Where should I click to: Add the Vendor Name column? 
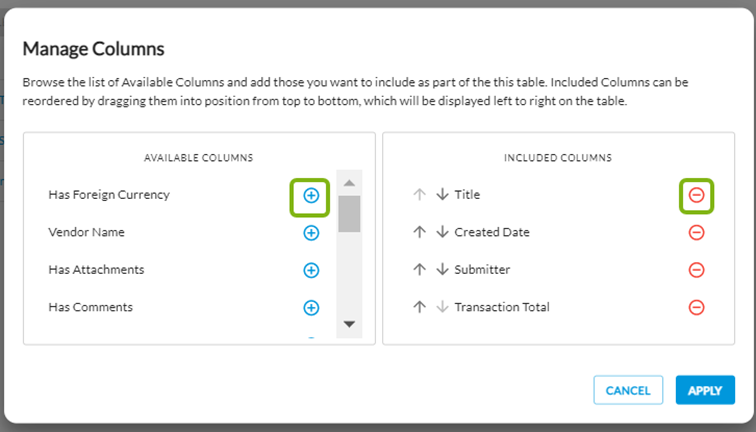pos(311,233)
